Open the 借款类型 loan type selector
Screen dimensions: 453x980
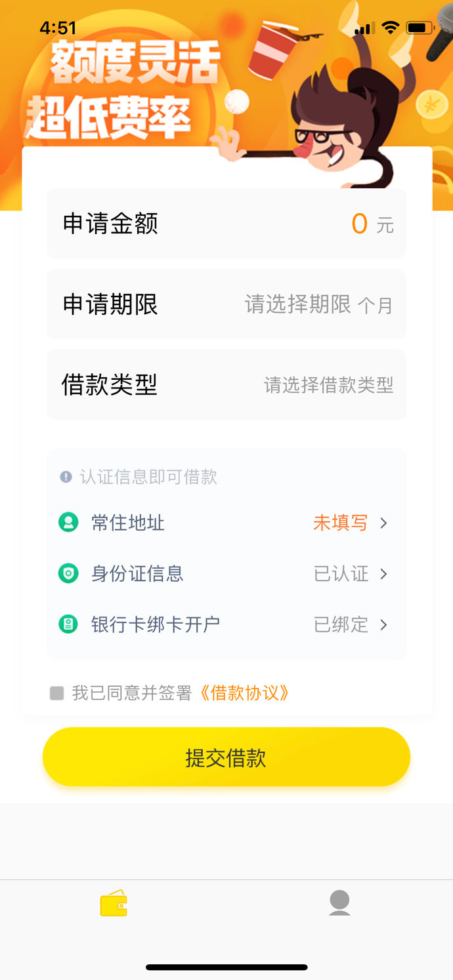(226, 384)
